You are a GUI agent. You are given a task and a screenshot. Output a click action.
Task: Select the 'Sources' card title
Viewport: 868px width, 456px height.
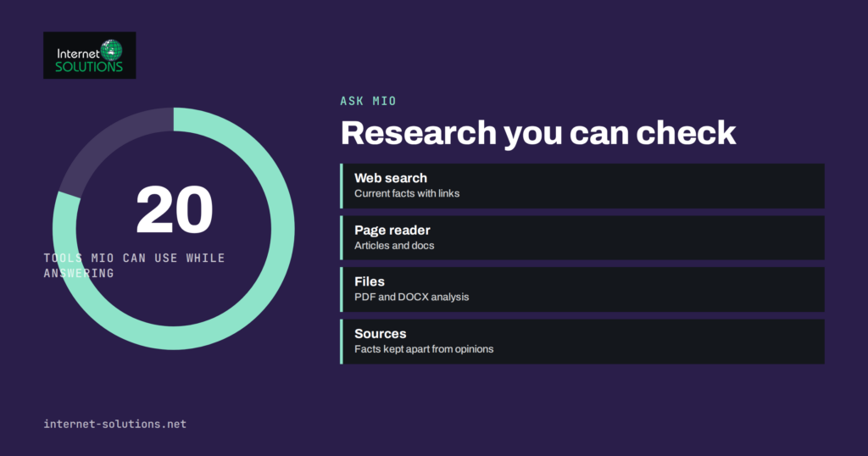pos(381,334)
